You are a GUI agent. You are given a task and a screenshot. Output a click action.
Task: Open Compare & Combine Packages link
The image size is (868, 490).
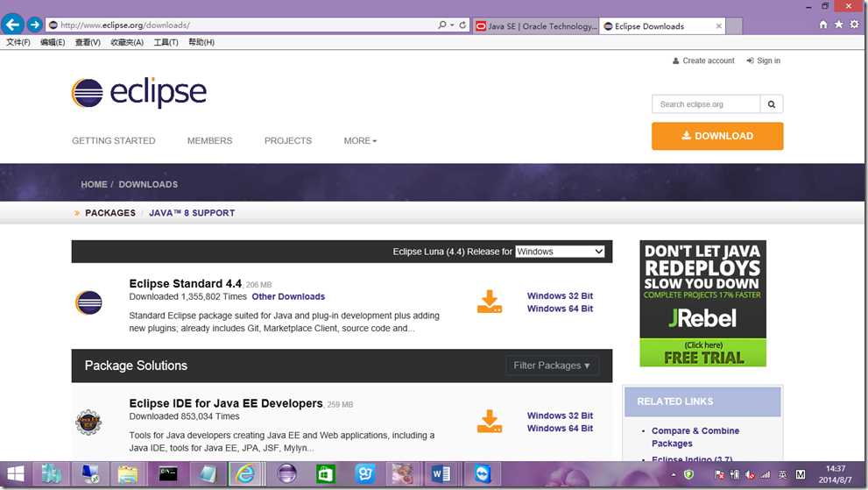tap(695, 437)
